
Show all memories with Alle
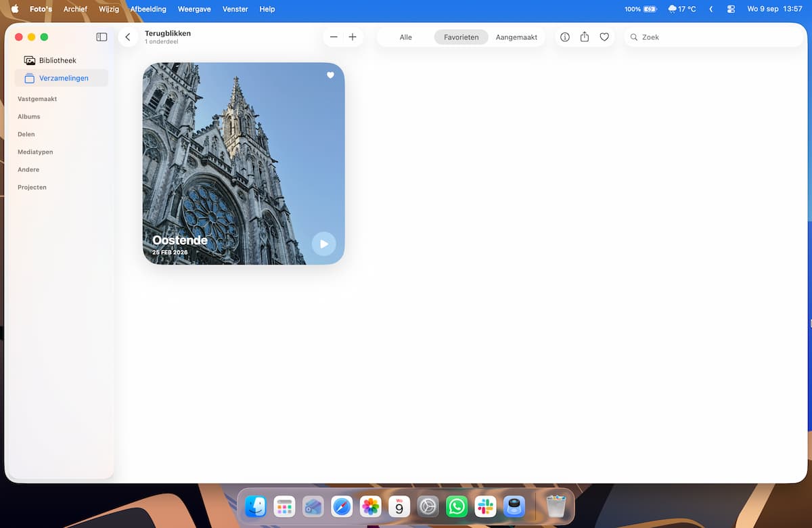pos(406,37)
